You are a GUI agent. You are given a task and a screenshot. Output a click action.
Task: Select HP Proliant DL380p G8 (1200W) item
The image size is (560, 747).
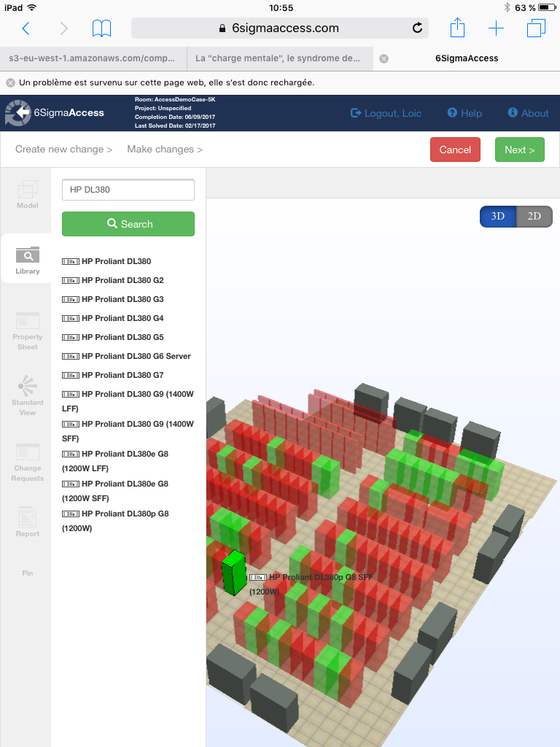(115, 521)
